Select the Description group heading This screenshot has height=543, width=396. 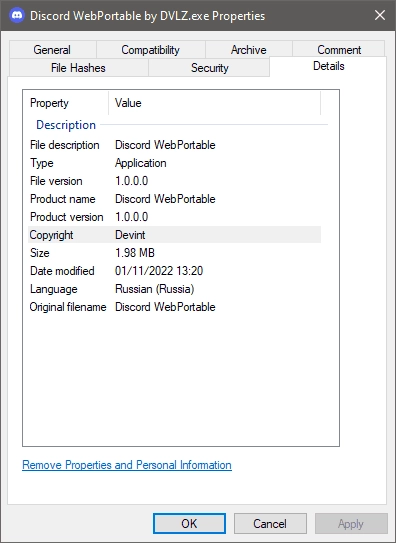coord(66,125)
